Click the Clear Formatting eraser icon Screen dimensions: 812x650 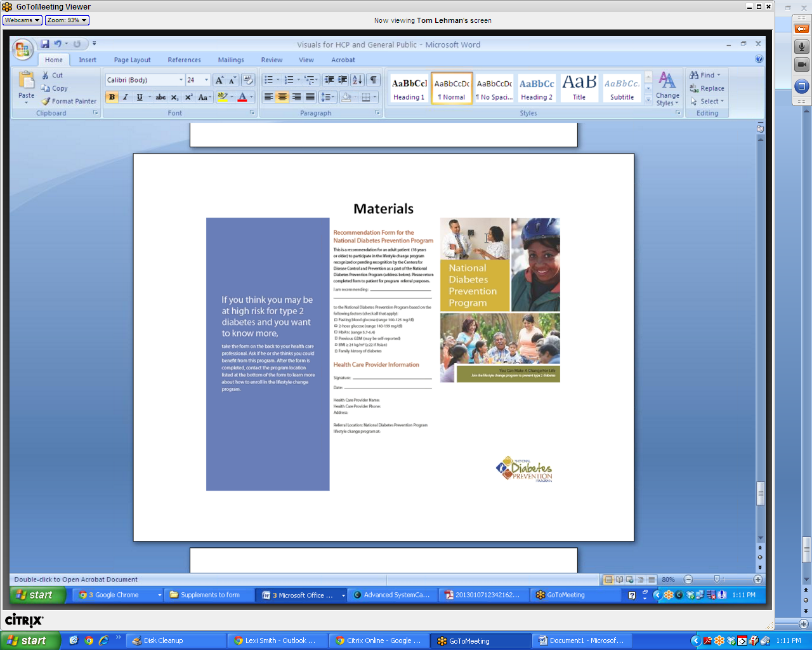(x=248, y=80)
